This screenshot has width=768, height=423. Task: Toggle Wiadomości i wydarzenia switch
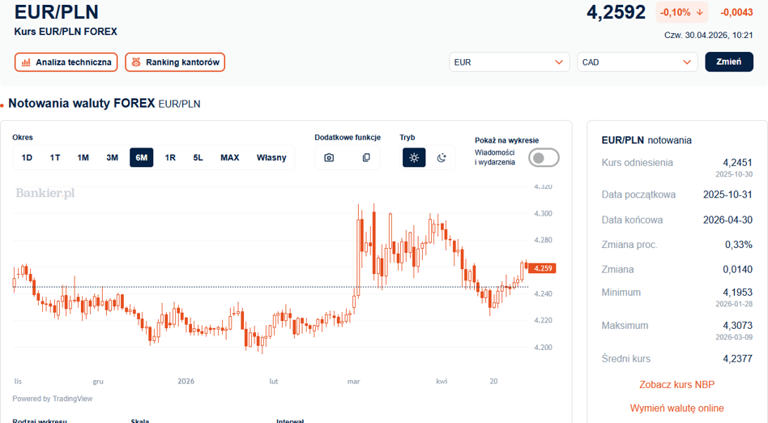(544, 157)
